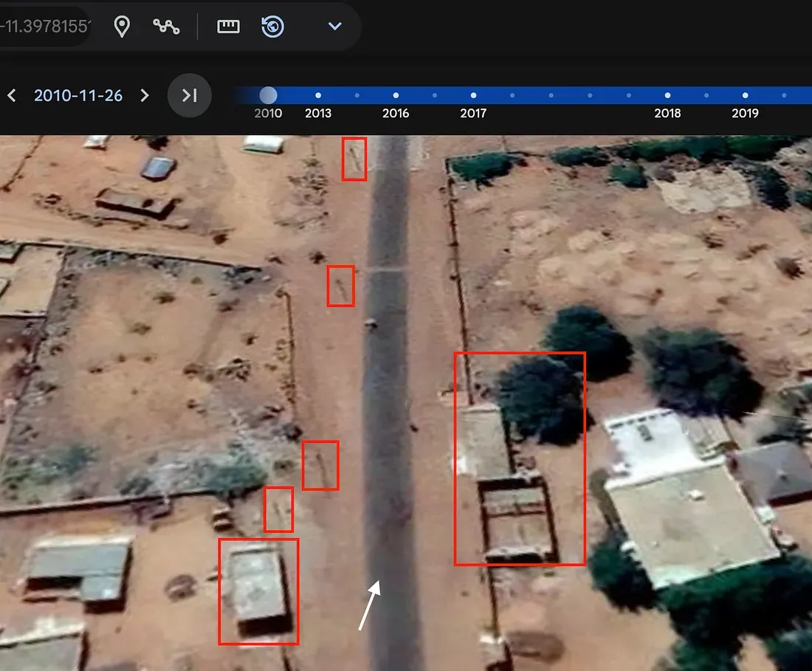The height and width of the screenshot is (671, 812).
Task: Go to next imagery date arrow
Action: pyautogui.click(x=145, y=95)
